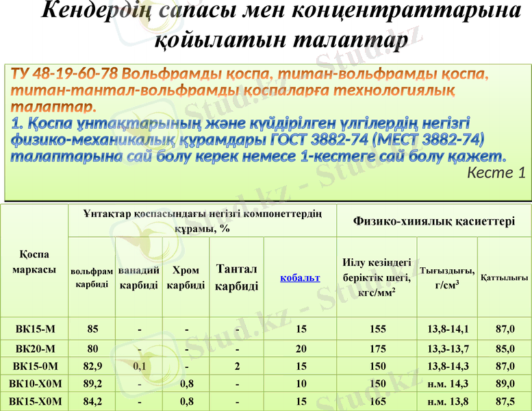The image size is (532, 411).
Task: Click the hardness value '85,0'
Action: pos(505,349)
